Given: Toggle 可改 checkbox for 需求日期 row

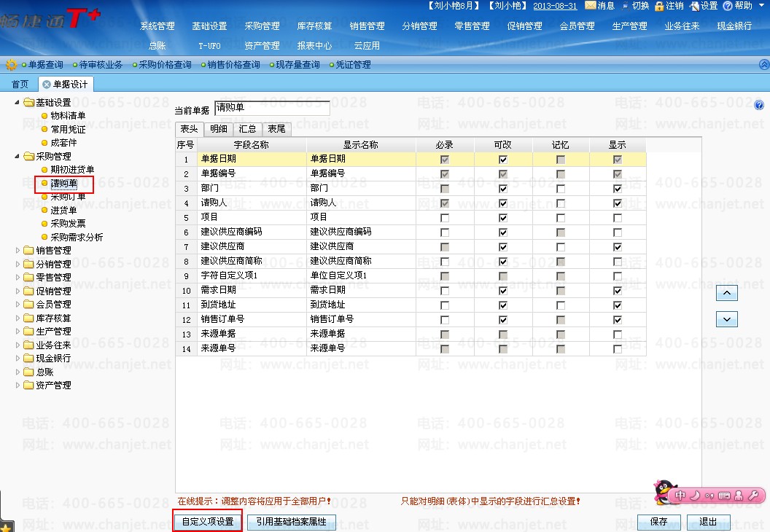Looking at the screenshot, I should tap(503, 291).
